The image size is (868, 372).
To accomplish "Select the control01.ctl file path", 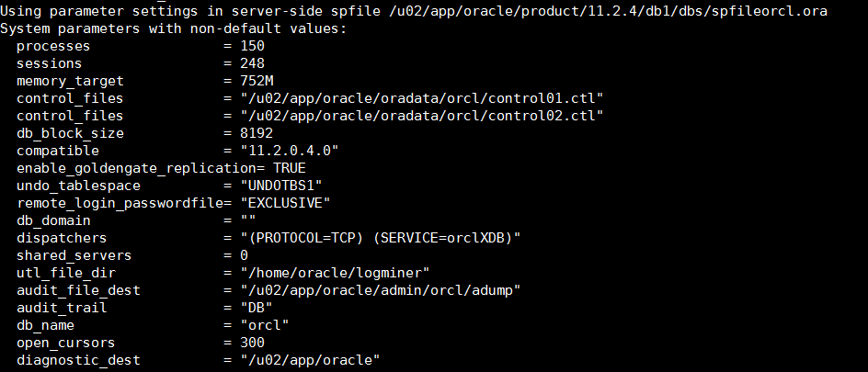I will (421, 97).
